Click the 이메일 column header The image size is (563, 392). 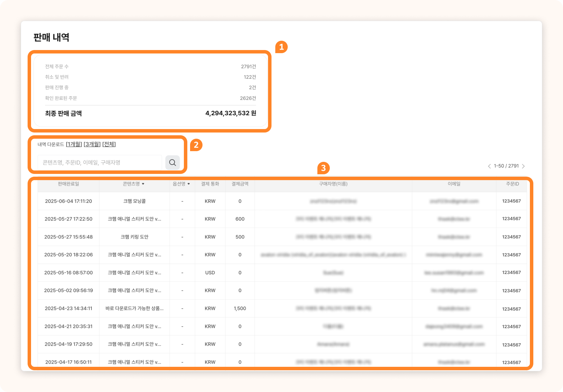pyautogui.click(x=454, y=184)
